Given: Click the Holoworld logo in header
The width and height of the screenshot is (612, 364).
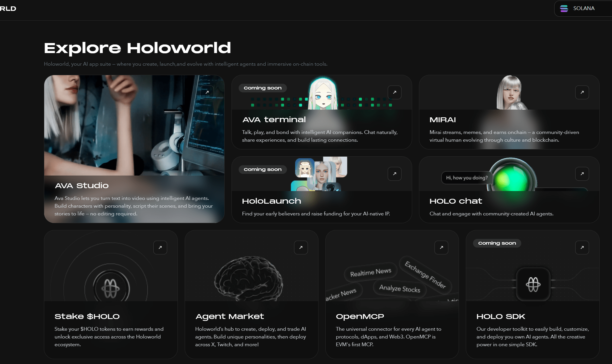Looking at the screenshot, I should click(x=8, y=9).
